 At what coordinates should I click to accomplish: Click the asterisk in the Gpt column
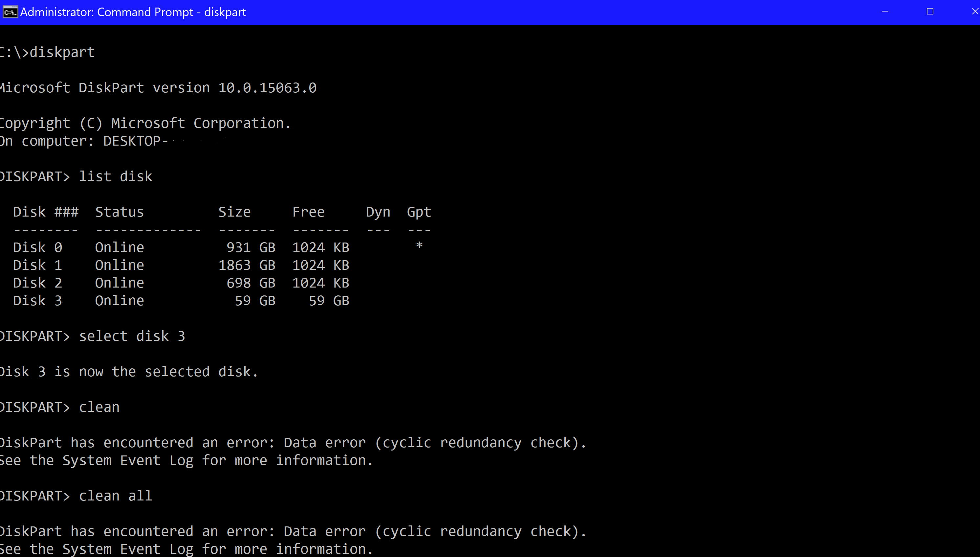(x=419, y=246)
